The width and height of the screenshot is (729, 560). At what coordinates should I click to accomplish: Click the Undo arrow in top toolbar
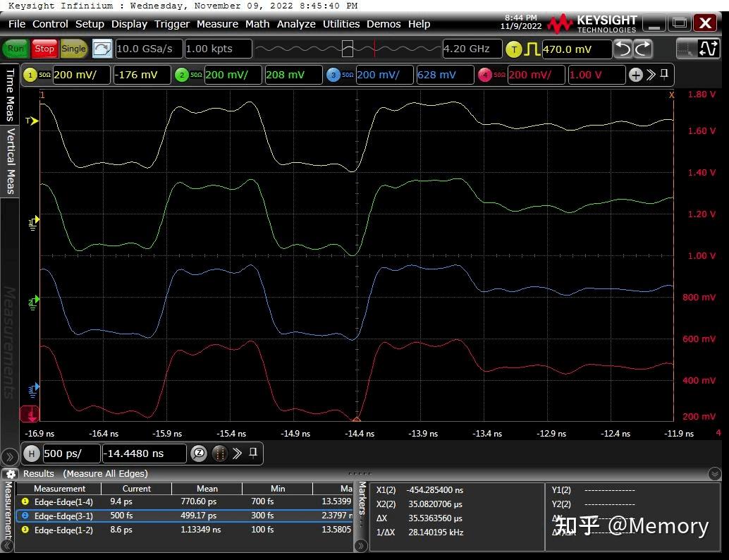(x=623, y=49)
